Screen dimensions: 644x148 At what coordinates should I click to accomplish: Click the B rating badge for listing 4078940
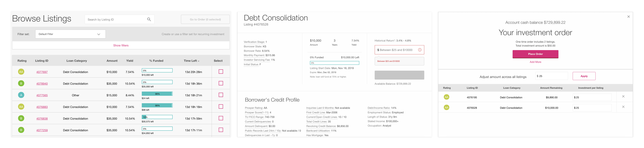(x=21, y=83)
